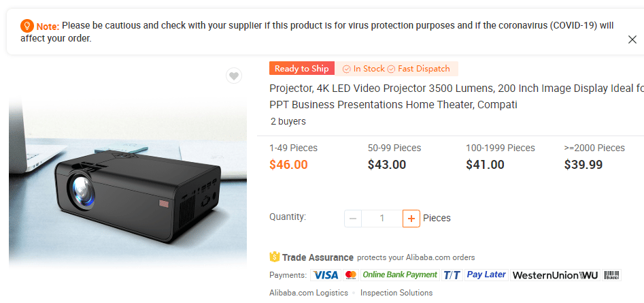Focus the quantity input field

[382, 219]
